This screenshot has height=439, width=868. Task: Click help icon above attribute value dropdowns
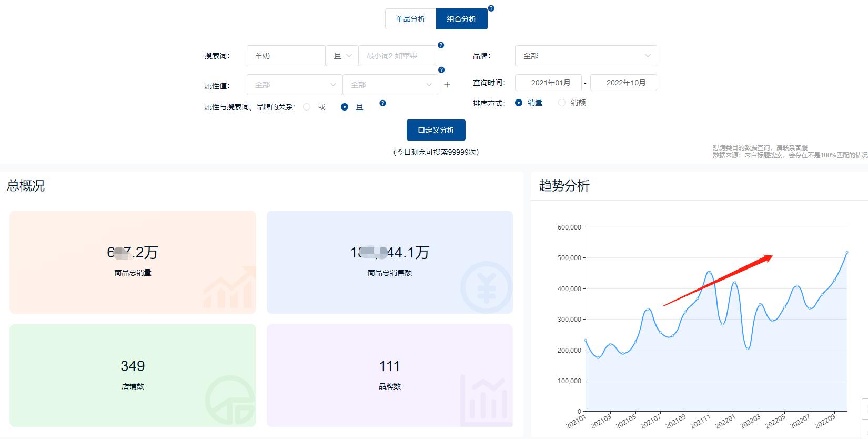pyautogui.click(x=441, y=70)
